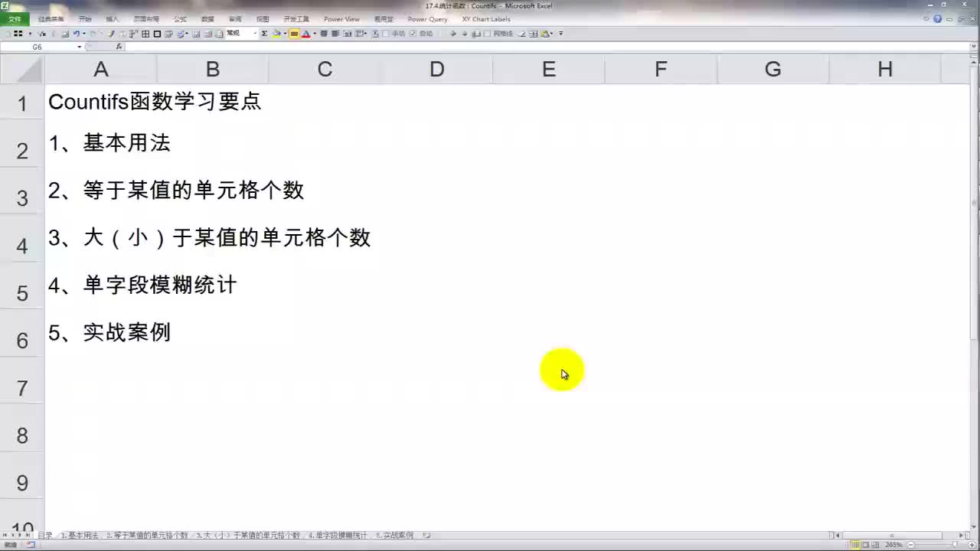Open the fill color dropdown arrow
The height and width of the screenshot is (551, 980).
coord(285,34)
